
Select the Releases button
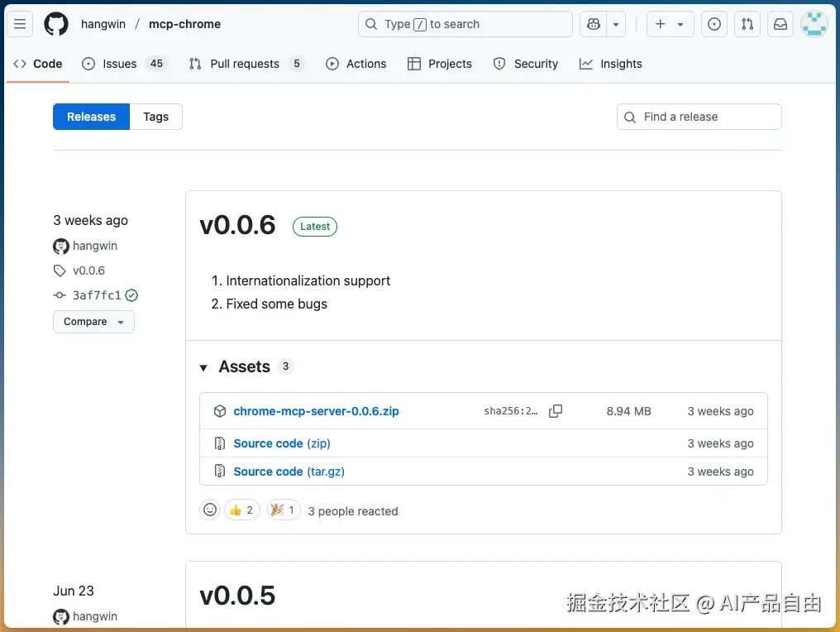[x=91, y=117]
